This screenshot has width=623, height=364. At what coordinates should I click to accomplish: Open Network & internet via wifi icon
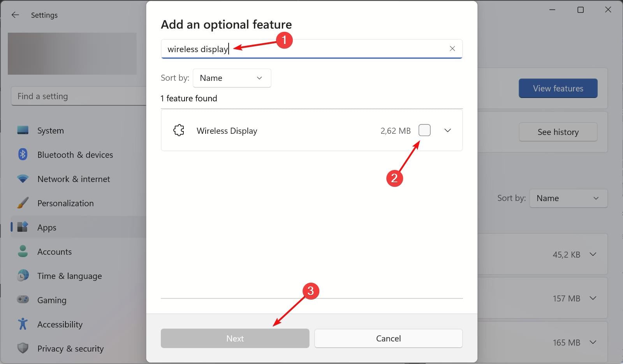(23, 179)
